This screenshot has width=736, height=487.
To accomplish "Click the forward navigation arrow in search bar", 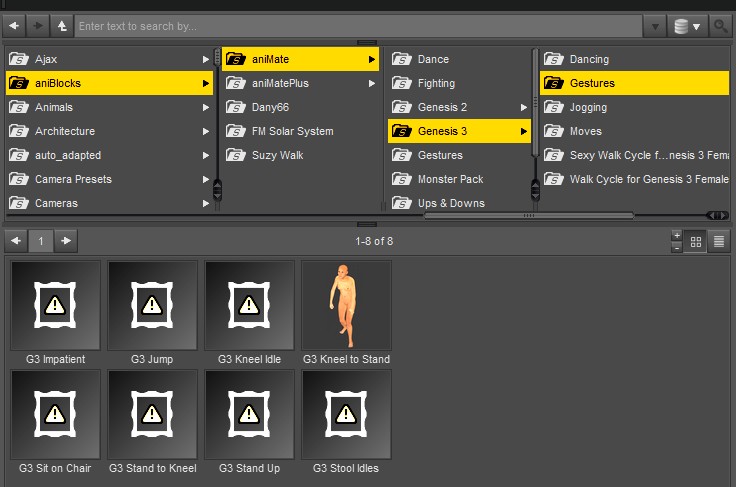I will click(x=38, y=26).
